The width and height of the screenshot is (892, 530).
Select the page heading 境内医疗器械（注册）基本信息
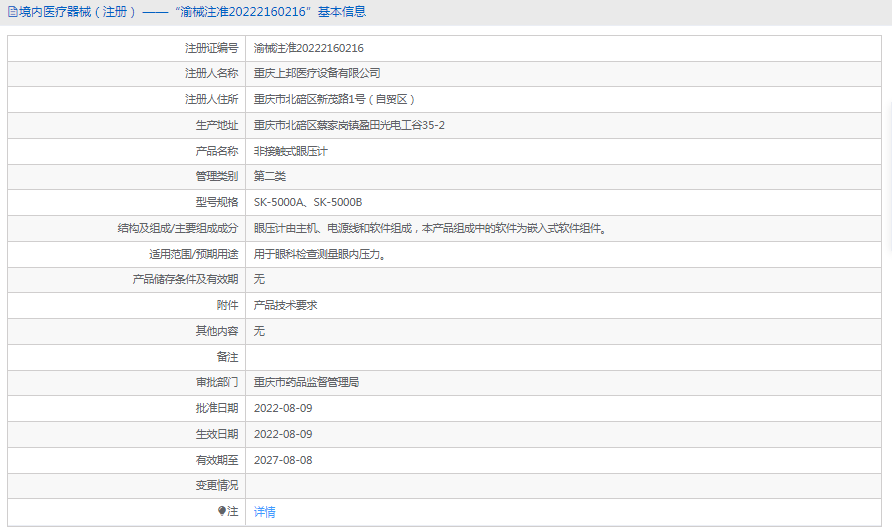[192, 12]
